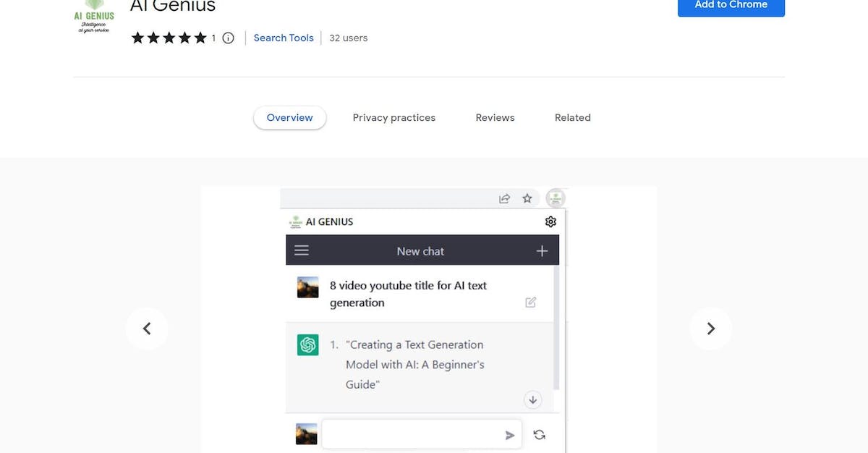
Task: Click the AI Genius extension toolbar icon
Action: click(556, 198)
